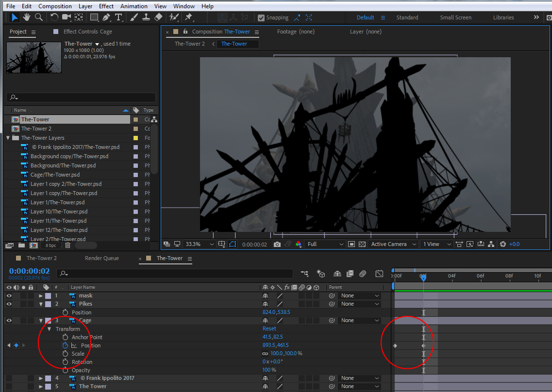Collapse the Transform property group
Image resolution: width=552 pixels, height=392 pixels.
coord(50,329)
